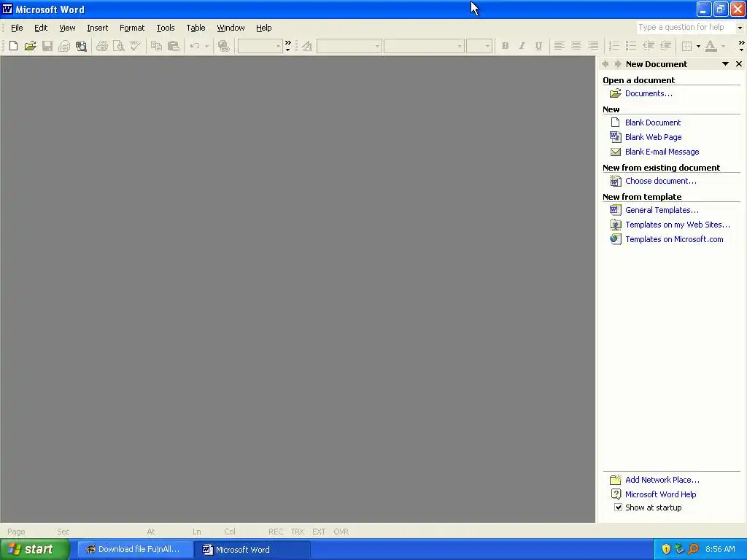Viewport: 747px width, 560px height.
Task: Open the help question dropdown arrow
Action: click(x=740, y=28)
